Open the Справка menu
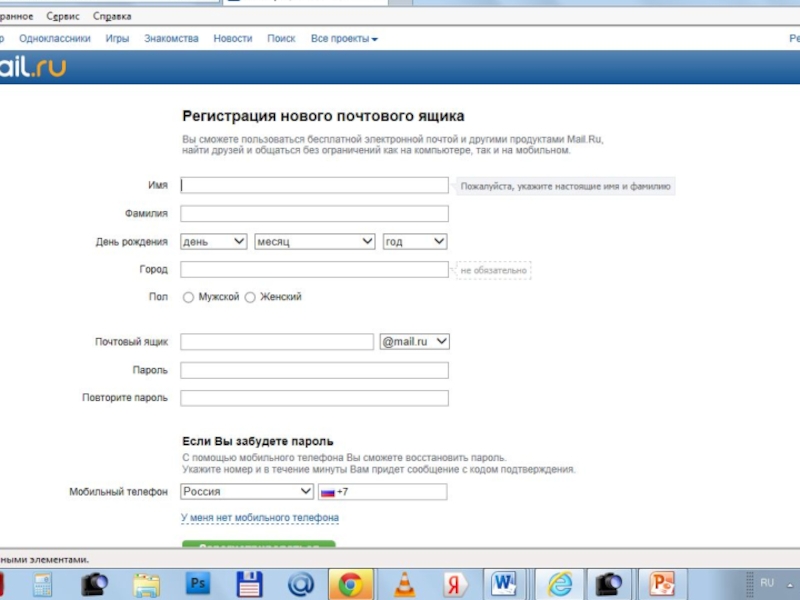Viewport: 800px width, 600px height. pos(112,16)
